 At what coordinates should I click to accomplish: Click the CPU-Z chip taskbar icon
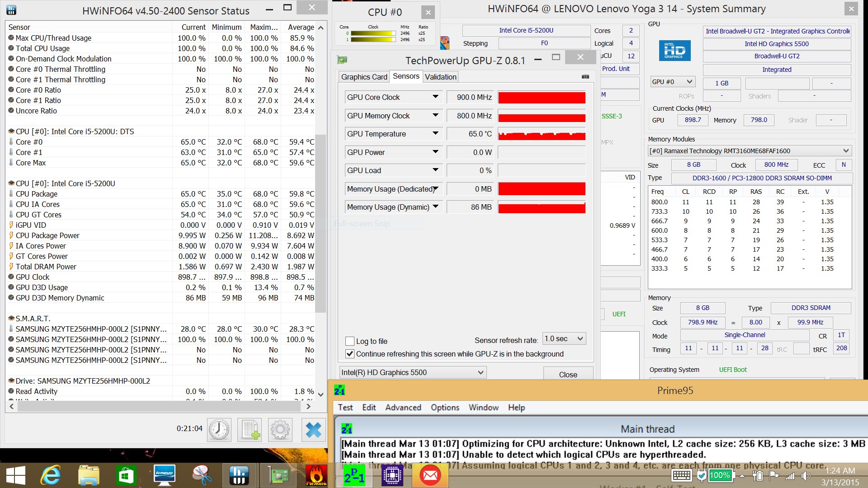coord(392,475)
